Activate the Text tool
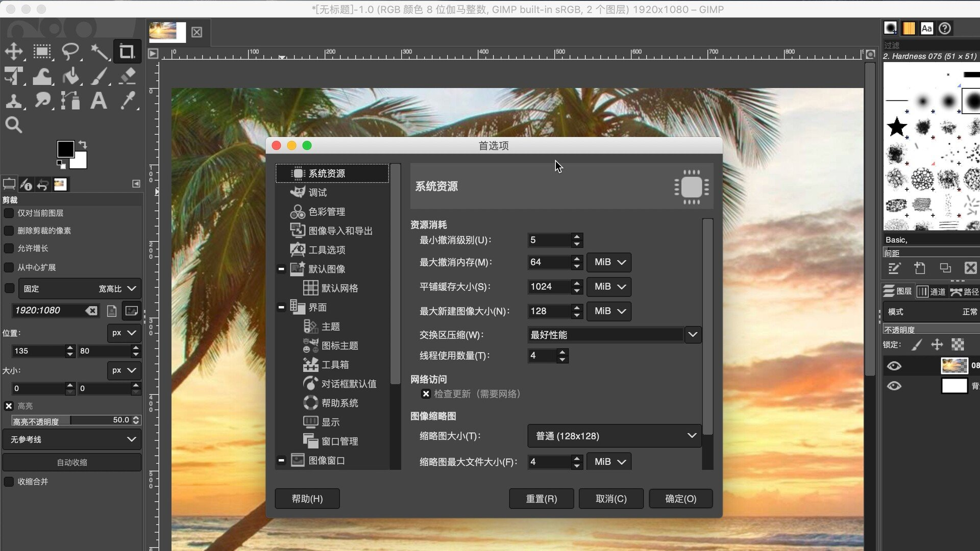 (99, 101)
